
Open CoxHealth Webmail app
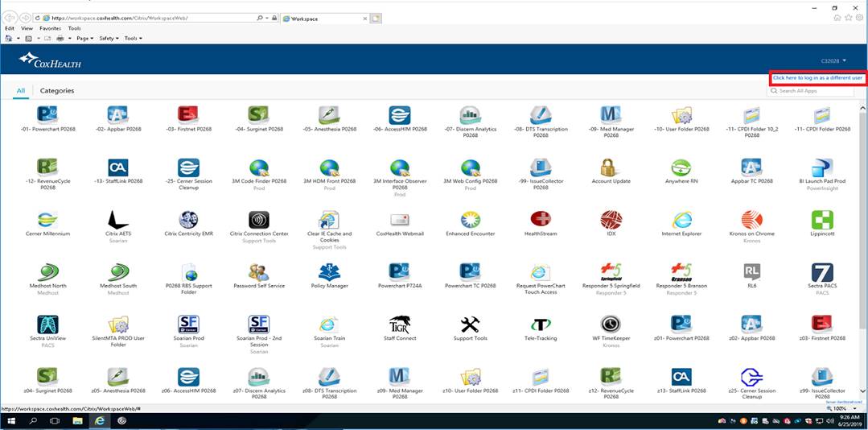(x=400, y=220)
